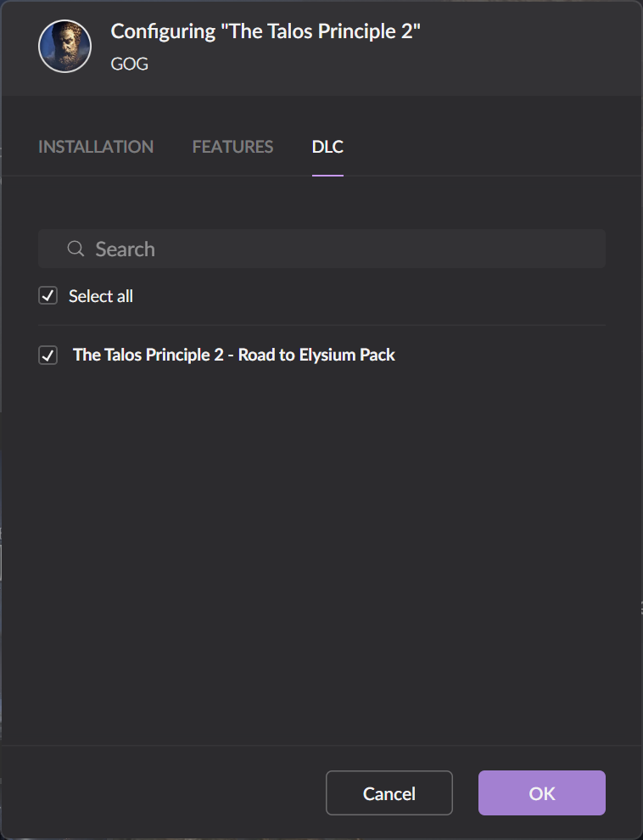Viewport: 643px width, 840px height.
Task: Click the magnifying glass search icon
Action: pyautogui.click(x=75, y=249)
